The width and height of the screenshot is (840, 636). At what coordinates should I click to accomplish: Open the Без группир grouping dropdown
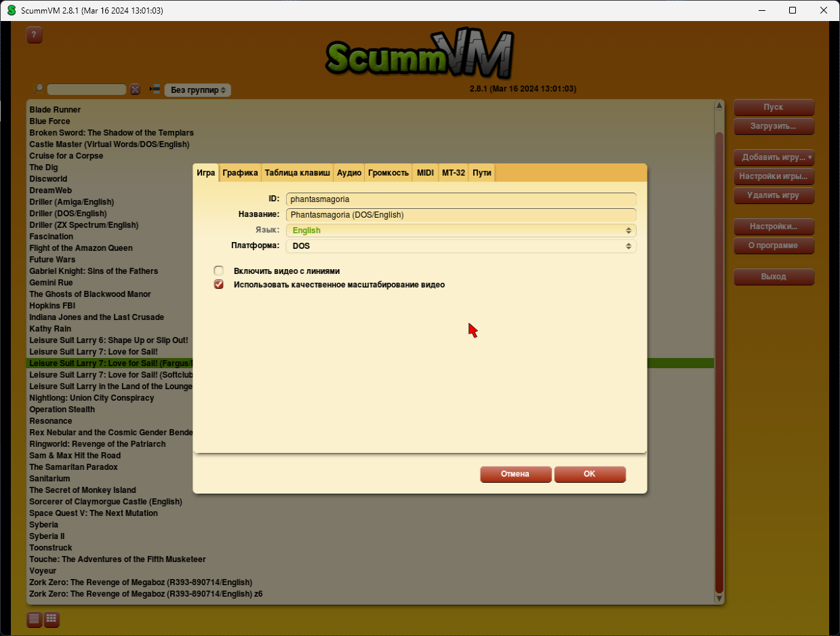[198, 90]
